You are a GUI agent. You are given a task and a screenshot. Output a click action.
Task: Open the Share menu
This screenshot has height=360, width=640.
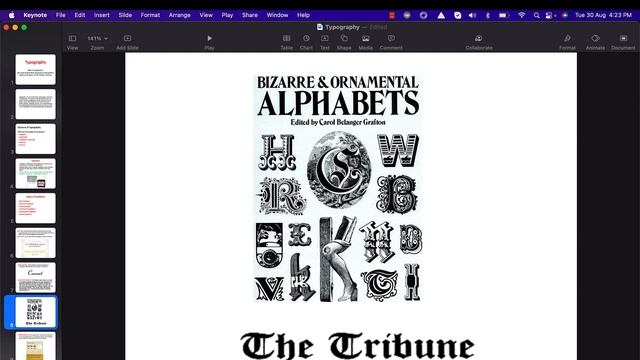click(250, 15)
